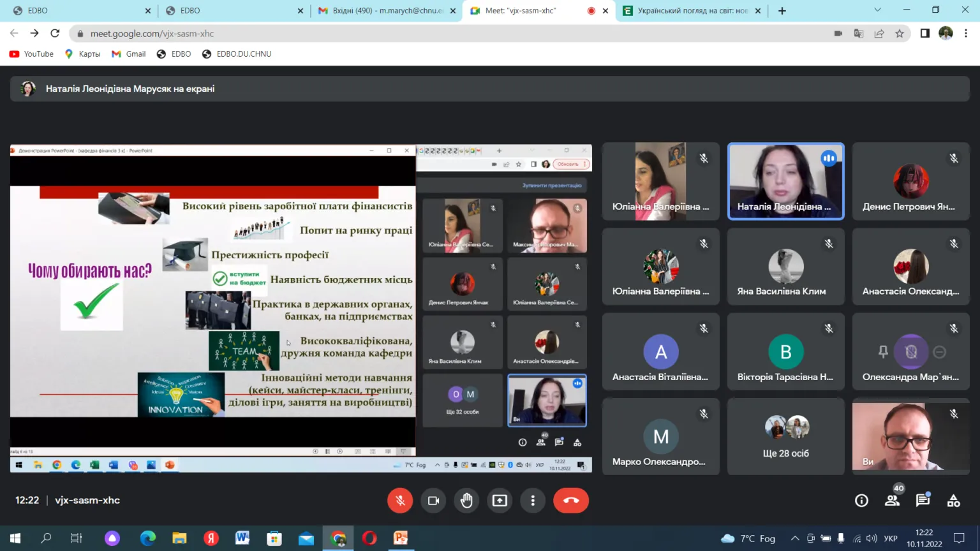Click the muted mic icon on Олександра Мар'ян tile

[x=954, y=328]
